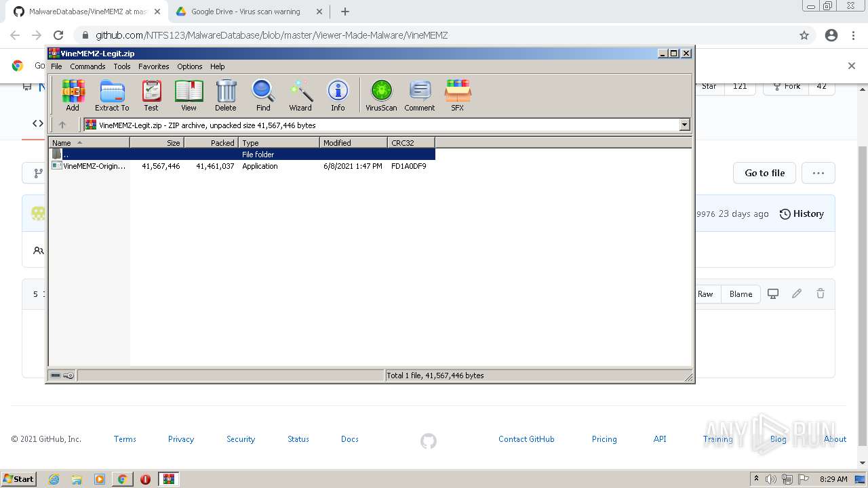Go back in Chrome
This screenshot has height=488, width=868.
pos(15,35)
